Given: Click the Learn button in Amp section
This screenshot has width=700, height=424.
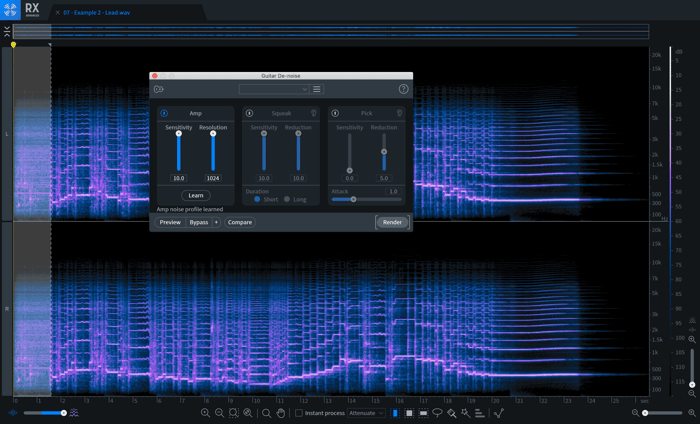Looking at the screenshot, I should point(196,195).
